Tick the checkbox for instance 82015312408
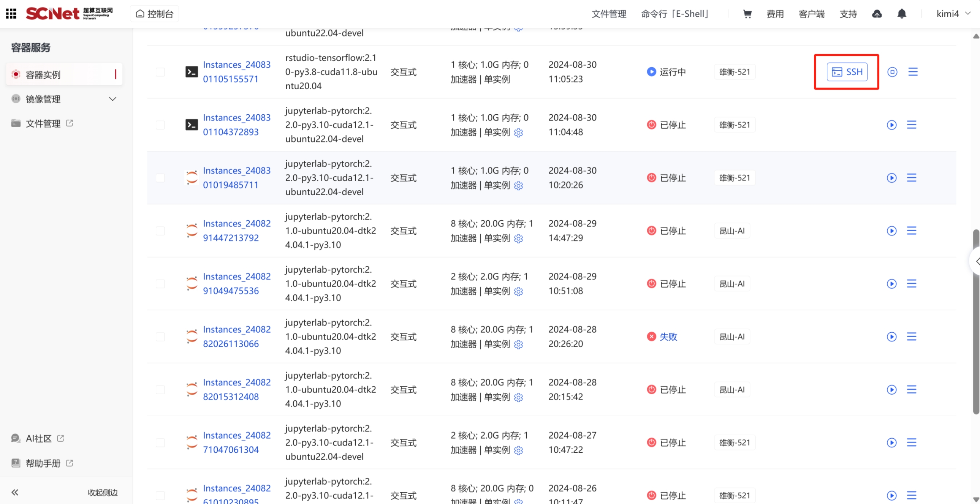980x504 pixels. [x=160, y=390]
